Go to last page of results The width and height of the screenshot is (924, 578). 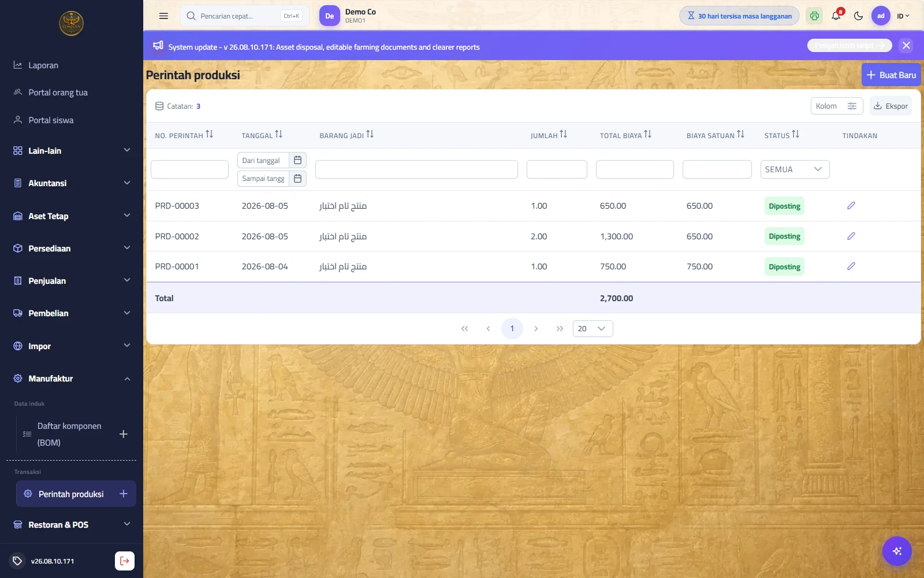(560, 328)
